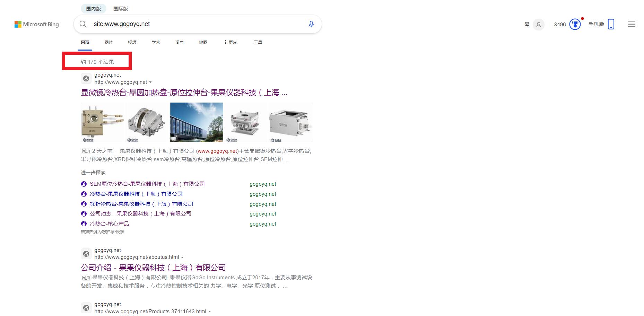This screenshot has height=316, width=644.
Task: Switch to 国际版 search mode
Action: coord(121,9)
